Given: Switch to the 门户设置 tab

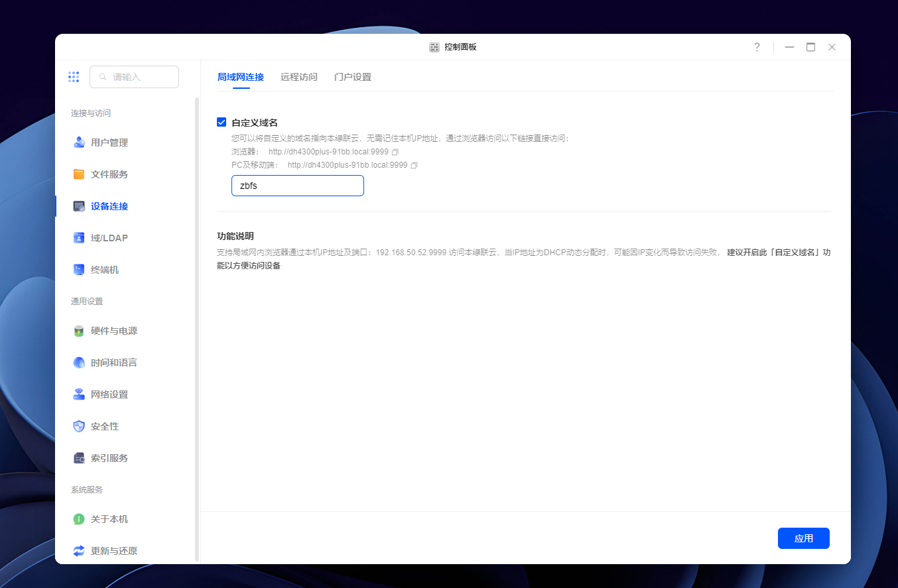Looking at the screenshot, I should pos(353,77).
